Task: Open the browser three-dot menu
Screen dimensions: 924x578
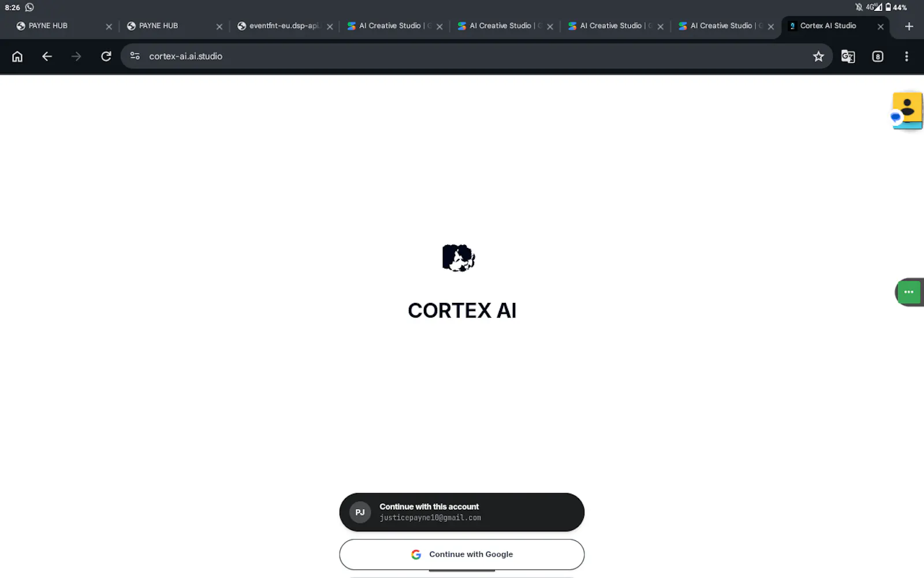Action: pyautogui.click(x=907, y=56)
